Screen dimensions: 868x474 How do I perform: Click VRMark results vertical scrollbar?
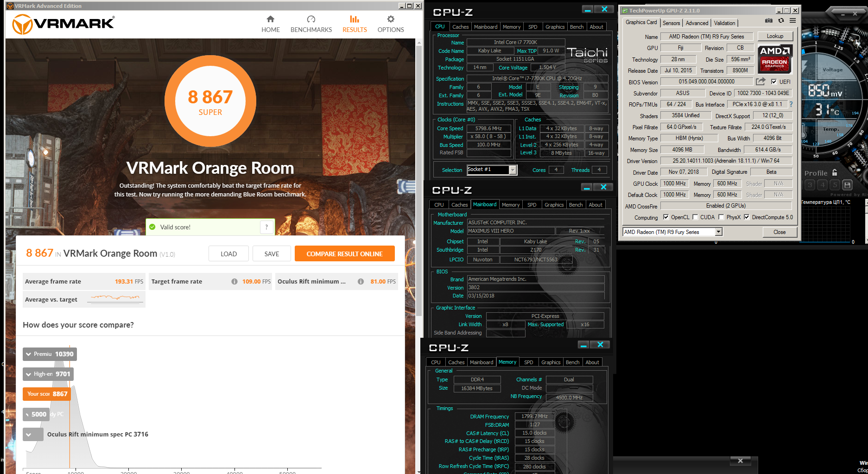[419, 181]
